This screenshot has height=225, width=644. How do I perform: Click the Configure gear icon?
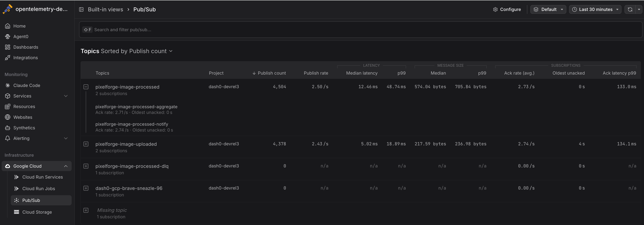click(495, 10)
